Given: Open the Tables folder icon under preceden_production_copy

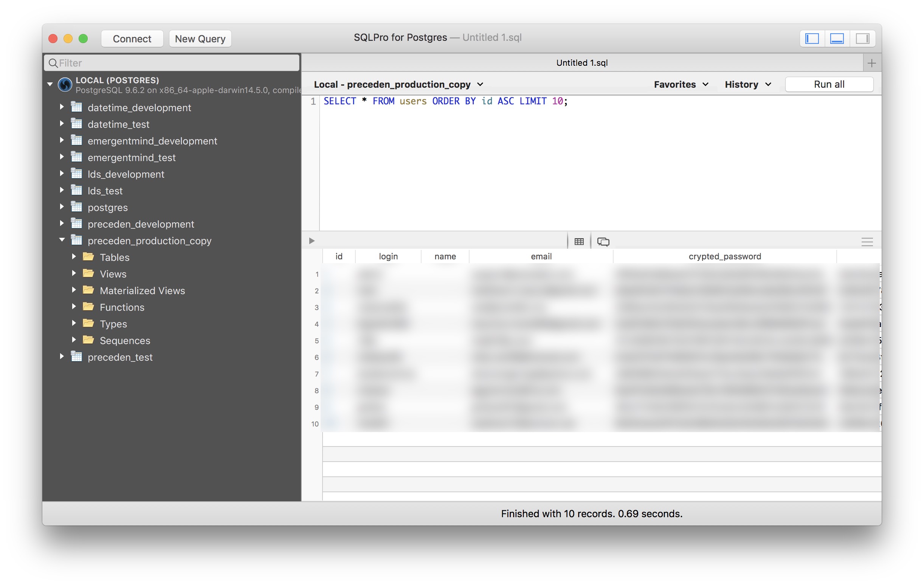Looking at the screenshot, I should point(88,257).
